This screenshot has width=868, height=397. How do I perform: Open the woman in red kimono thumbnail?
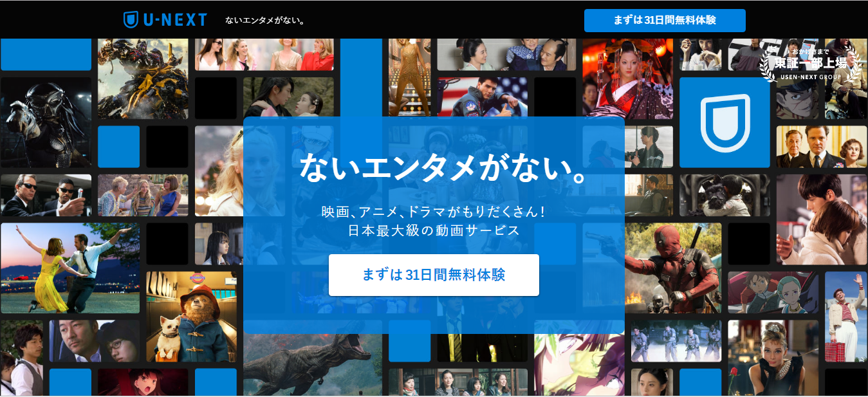(x=627, y=78)
